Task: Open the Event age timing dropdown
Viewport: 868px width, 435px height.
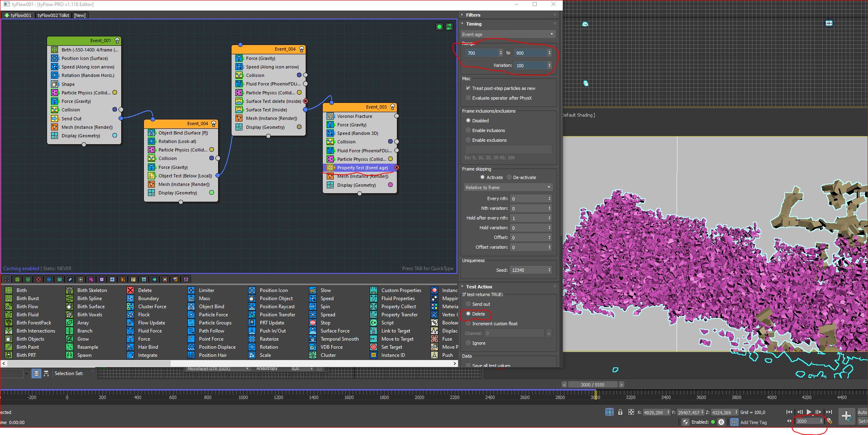Action: 508,34
